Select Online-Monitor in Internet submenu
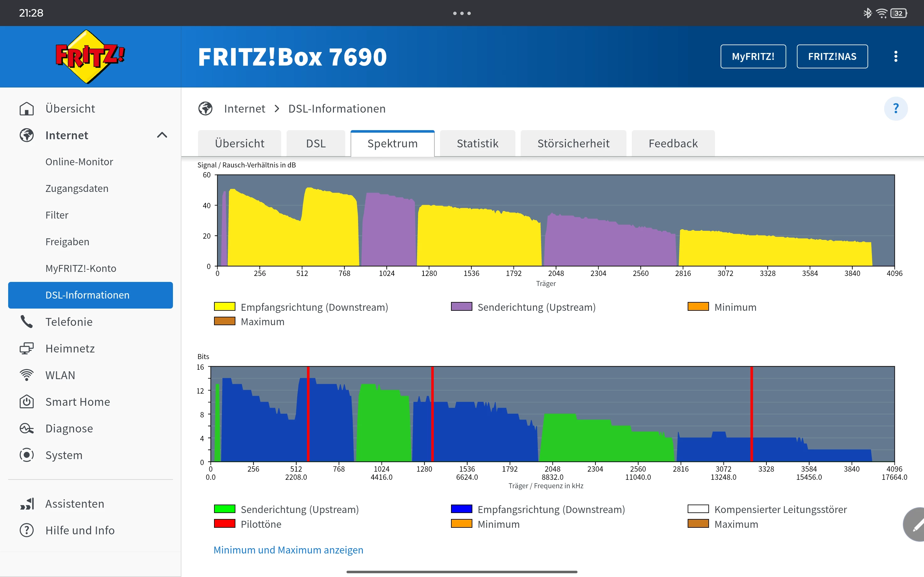 tap(79, 162)
